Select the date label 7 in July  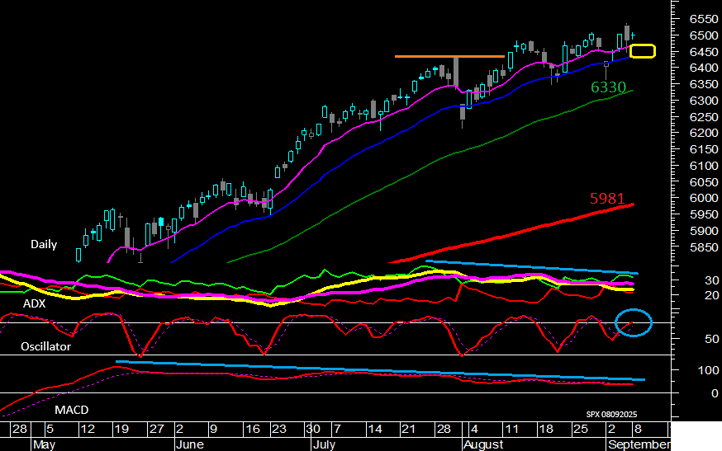pyautogui.click(x=338, y=429)
